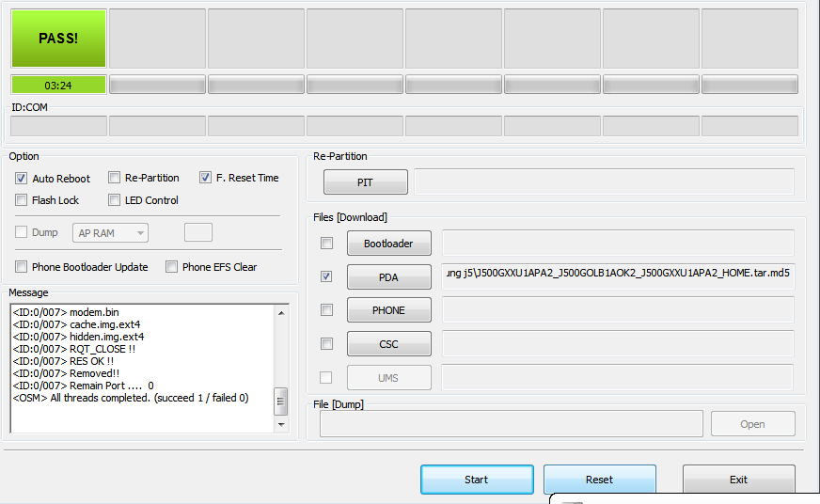Click the Exit button
820x504 pixels.
pyautogui.click(x=738, y=480)
